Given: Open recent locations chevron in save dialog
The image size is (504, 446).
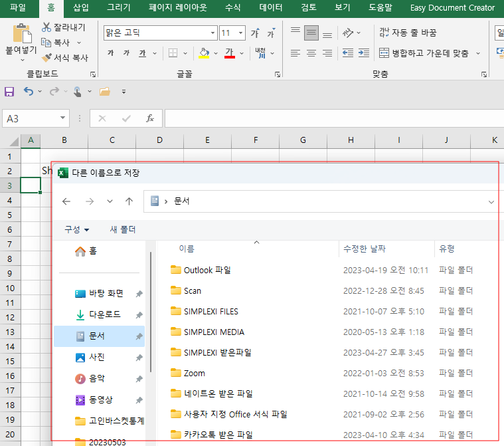Looking at the screenshot, I should (x=110, y=201).
